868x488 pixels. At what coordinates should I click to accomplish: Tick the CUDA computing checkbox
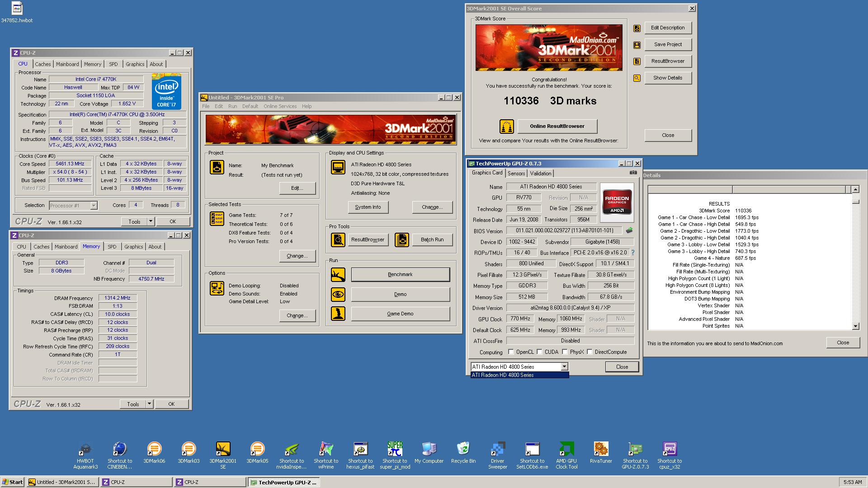[x=539, y=352]
